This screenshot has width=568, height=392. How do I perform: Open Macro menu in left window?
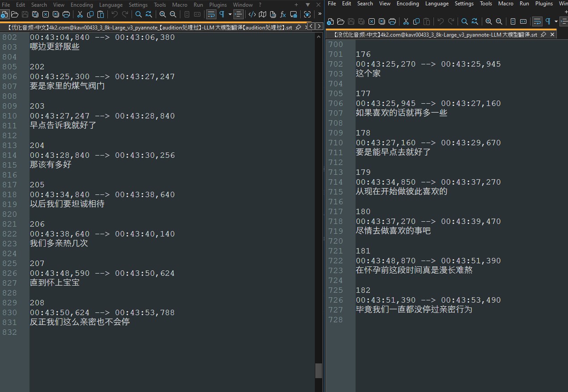180,5
